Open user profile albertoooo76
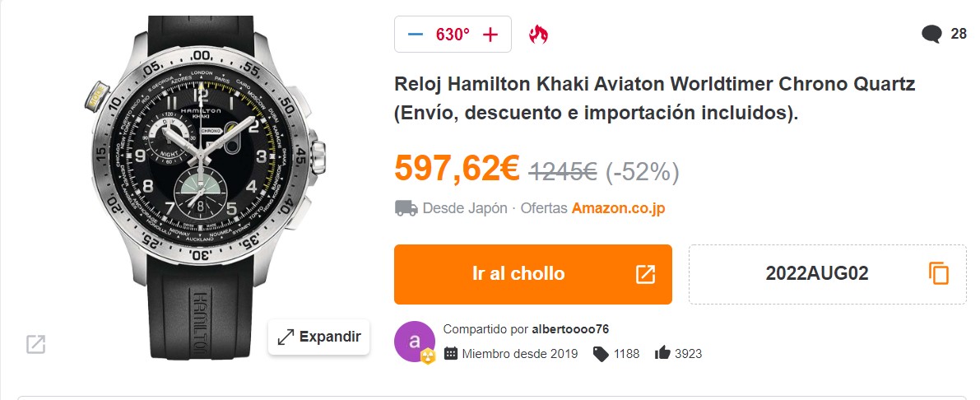Viewport: 980px width, 400px height. click(570, 328)
